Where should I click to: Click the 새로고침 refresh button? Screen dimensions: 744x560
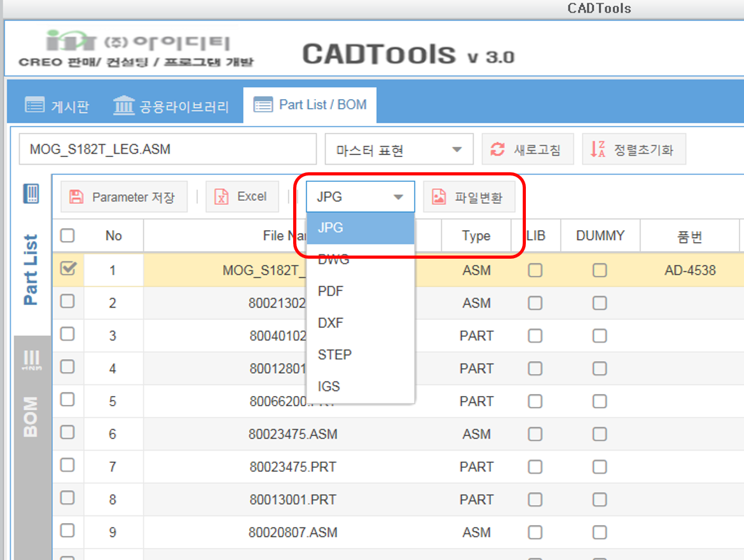(528, 149)
